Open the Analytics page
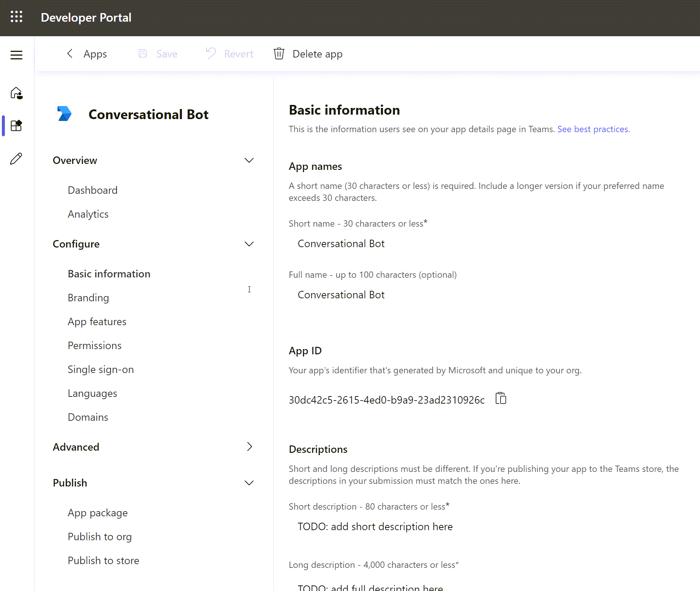The image size is (700, 591). [x=88, y=214]
